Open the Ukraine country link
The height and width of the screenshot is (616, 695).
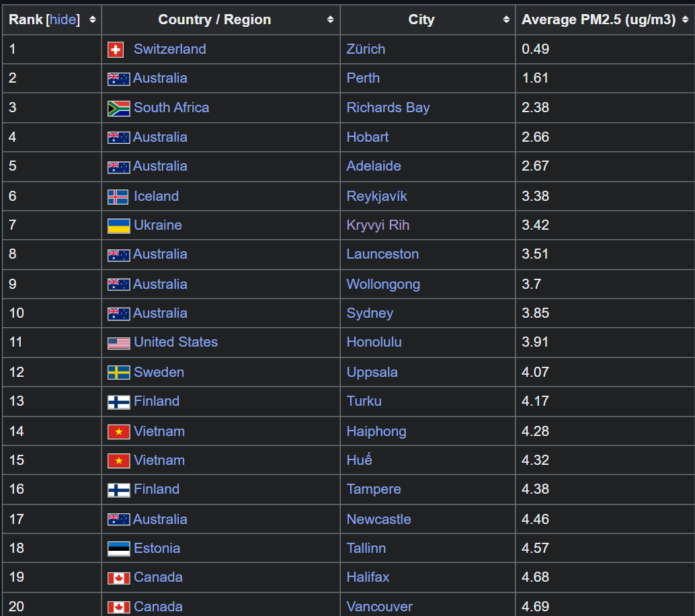(x=158, y=225)
